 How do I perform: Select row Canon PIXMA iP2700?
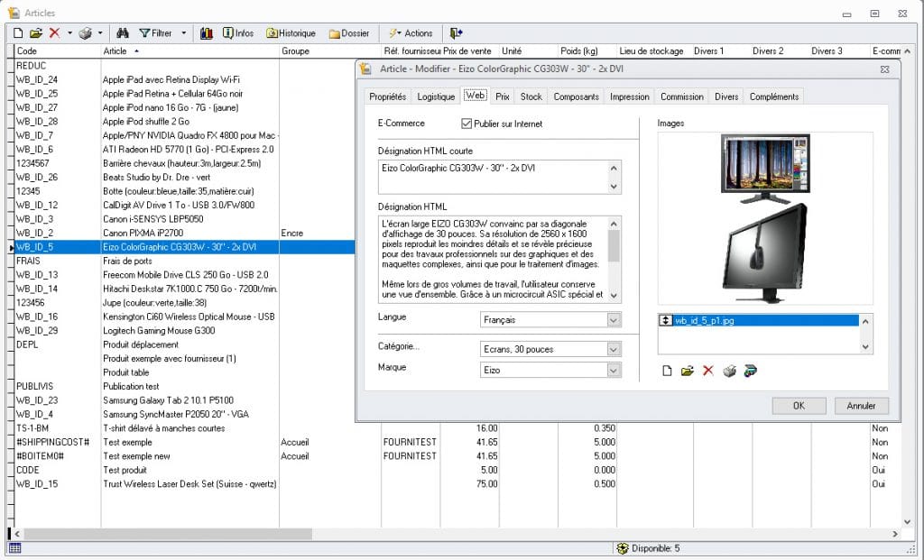(184, 234)
